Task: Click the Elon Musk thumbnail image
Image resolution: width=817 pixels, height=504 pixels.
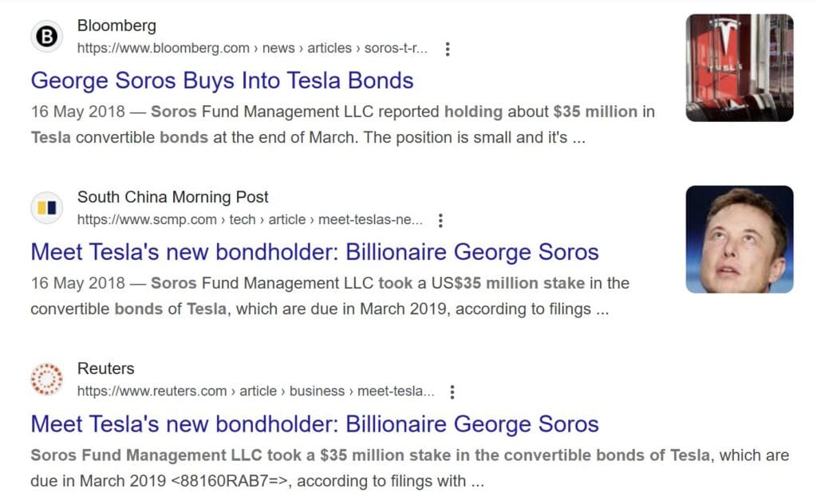Action: point(740,239)
